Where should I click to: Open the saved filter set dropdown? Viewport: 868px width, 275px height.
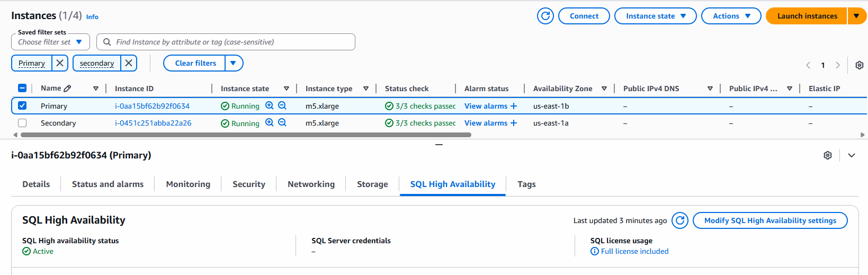[50, 42]
